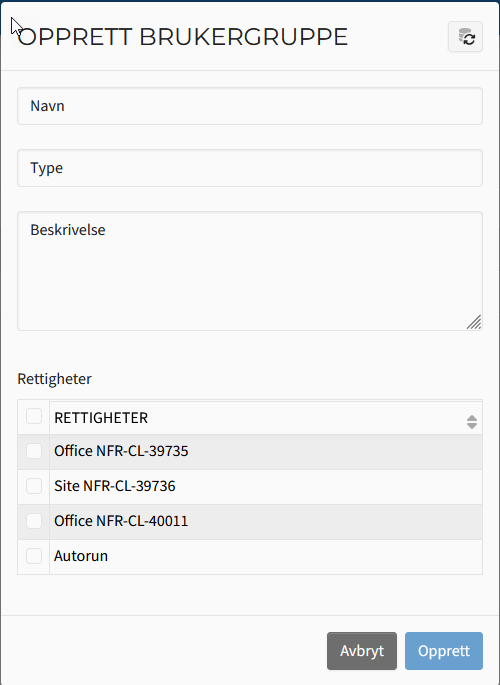500x685 pixels.
Task: Click the sort arrows in RETTIGHETER column
Action: click(x=472, y=422)
